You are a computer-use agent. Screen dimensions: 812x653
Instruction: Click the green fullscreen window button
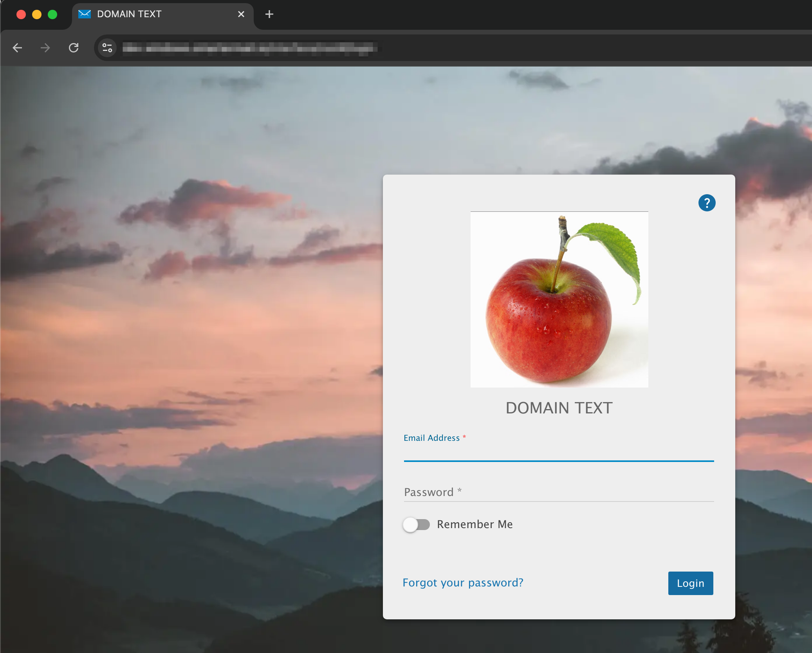coord(52,14)
